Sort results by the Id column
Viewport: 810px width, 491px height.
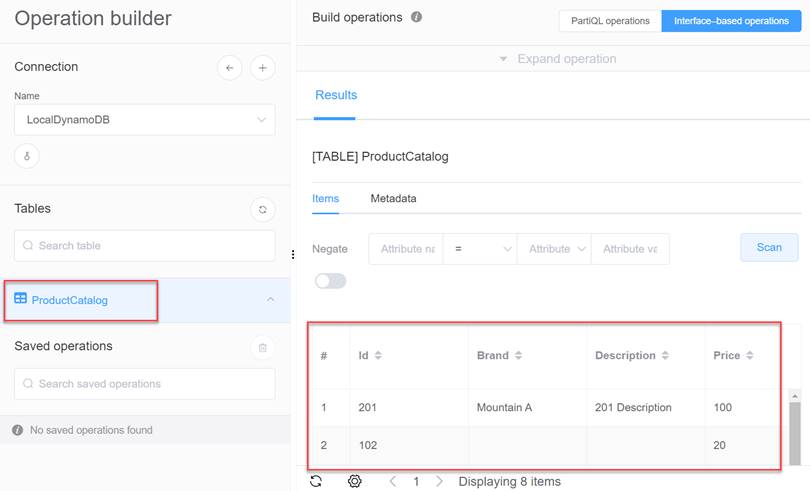pos(378,355)
